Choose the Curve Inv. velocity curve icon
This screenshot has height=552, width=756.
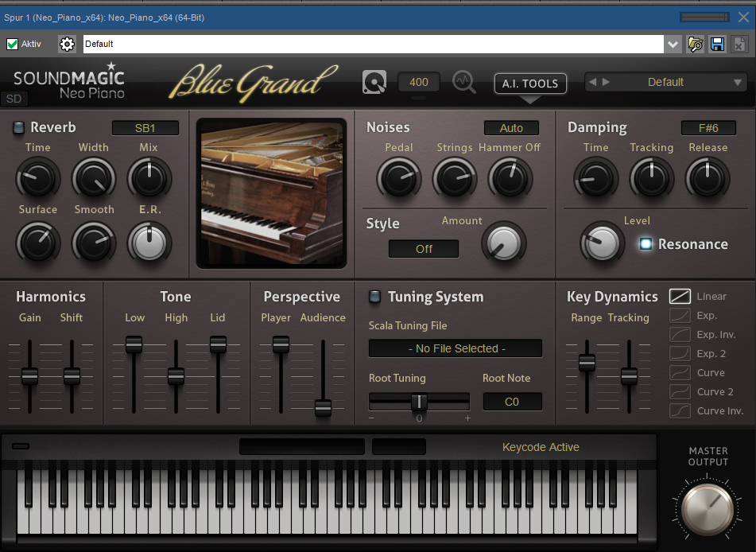pyautogui.click(x=680, y=410)
